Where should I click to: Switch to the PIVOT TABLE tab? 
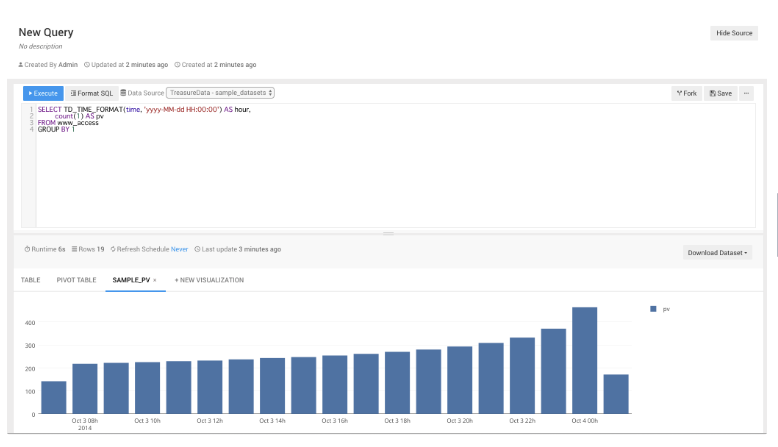(x=76, y=280)
